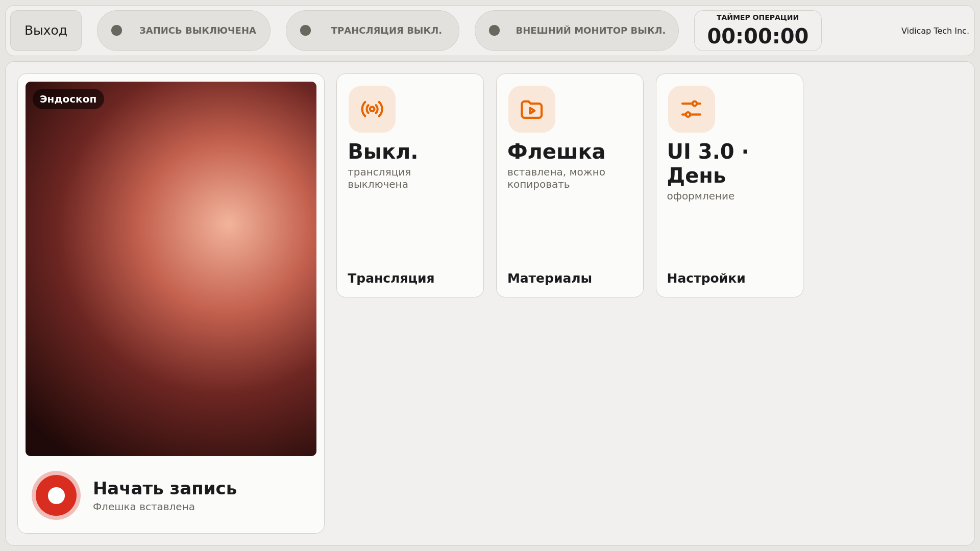Screen dimensions: 980x551
Task: Open the video folder materials icon
Action: 532,109
